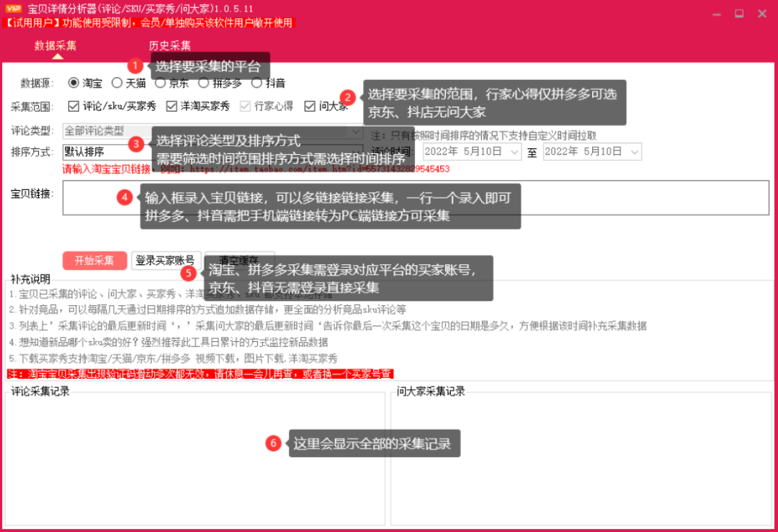Toggle the 问大家 checkbox
Screen dimensions: 778x532
310,107
